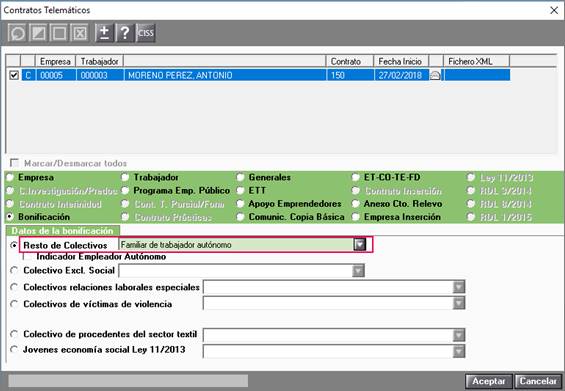Click the plus/minus toolbar icon
This screenshot has width=565, height=391.
coord(104,33)
